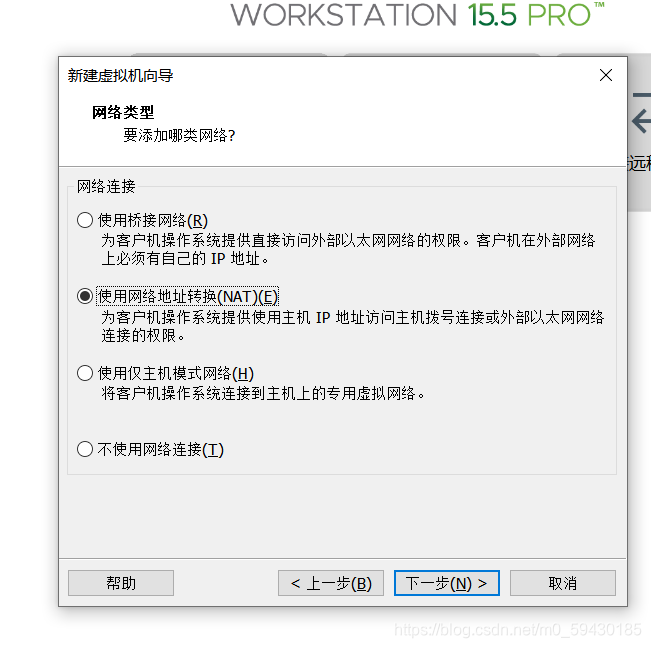Pick the no network connection option

point(85,449)
